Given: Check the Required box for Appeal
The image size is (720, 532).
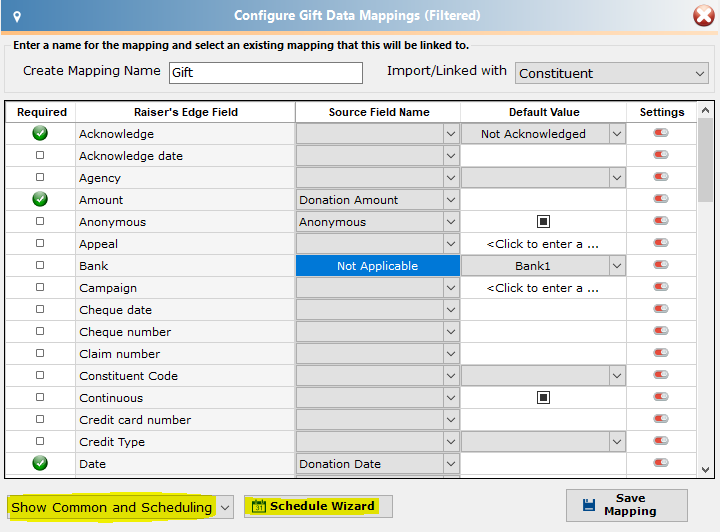Looking at the screenshot, I should pos(40,243).
